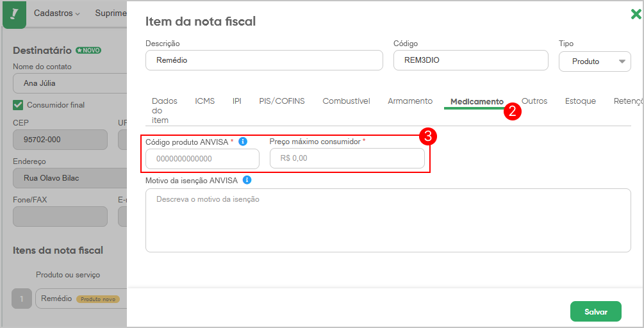Click the Remédio item row field
This screenshot has height=328, width=644.
[81, 299]
